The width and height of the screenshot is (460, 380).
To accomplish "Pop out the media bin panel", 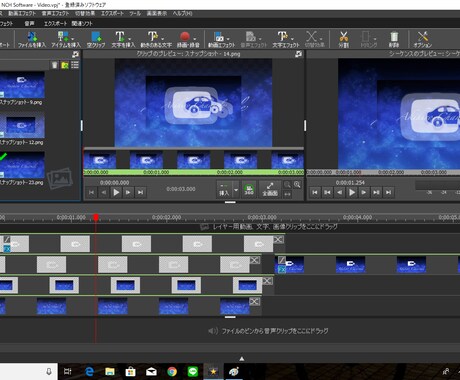I will click(76, 54).
